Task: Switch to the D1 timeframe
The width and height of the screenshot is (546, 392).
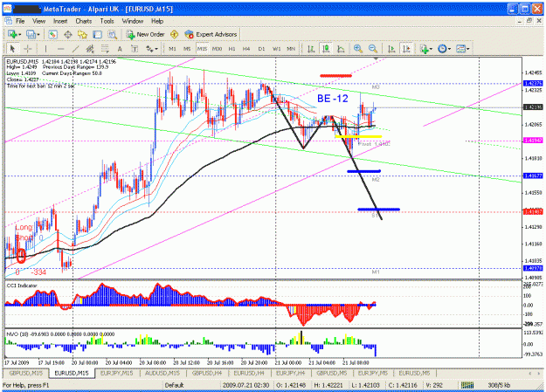Action: point(261,49)
